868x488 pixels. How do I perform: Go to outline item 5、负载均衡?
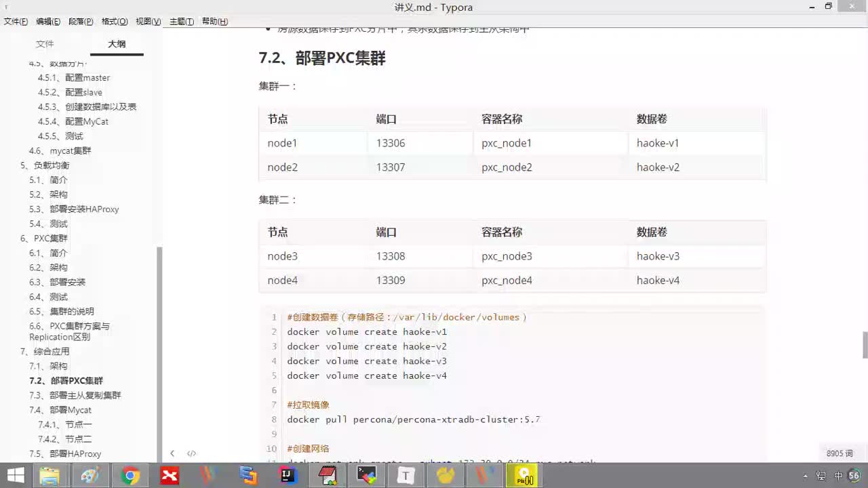[45, 165]
